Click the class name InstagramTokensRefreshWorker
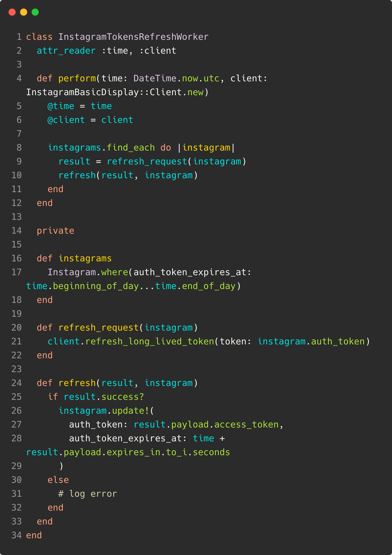 pos(133,37)
